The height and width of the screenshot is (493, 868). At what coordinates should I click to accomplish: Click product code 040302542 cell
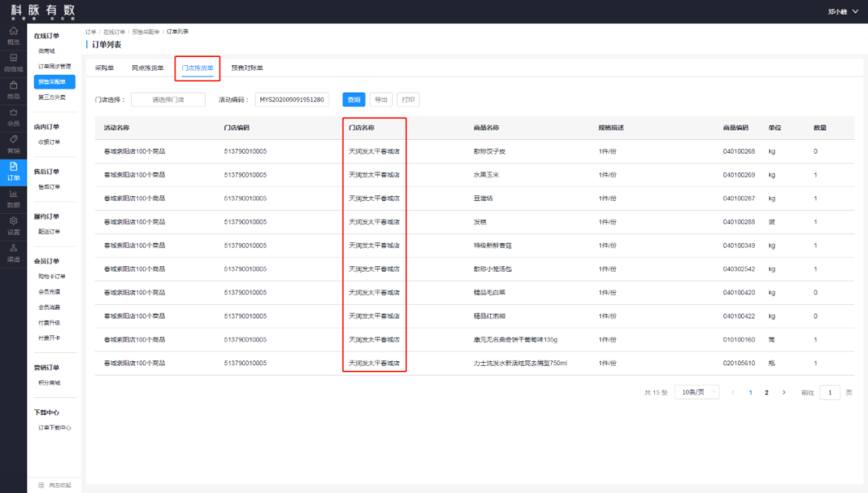click(739, 269)
